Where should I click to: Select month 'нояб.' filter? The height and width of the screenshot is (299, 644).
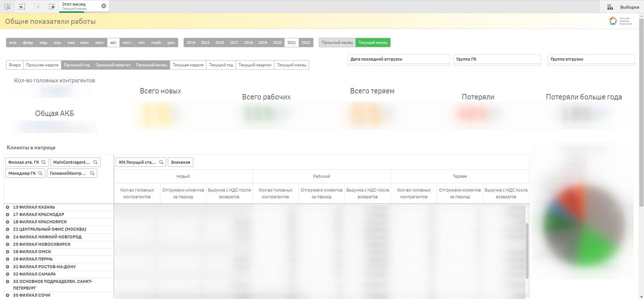pos(156,42)
